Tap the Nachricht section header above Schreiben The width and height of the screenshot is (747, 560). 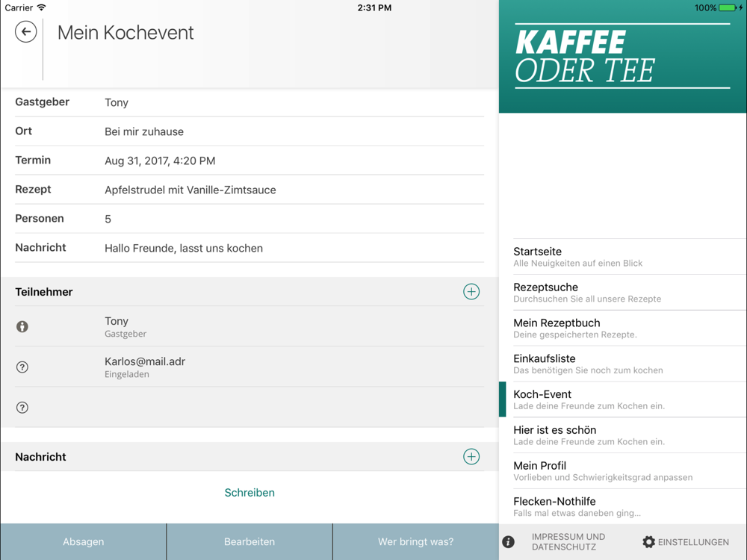click(40, 457)
